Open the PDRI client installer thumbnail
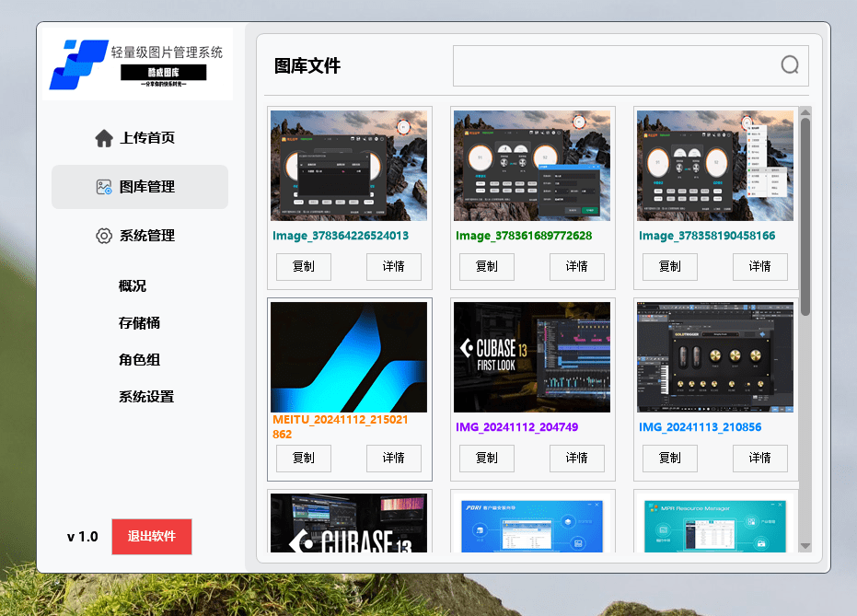This screenshot has height=616, width=857. click(532, 525)
